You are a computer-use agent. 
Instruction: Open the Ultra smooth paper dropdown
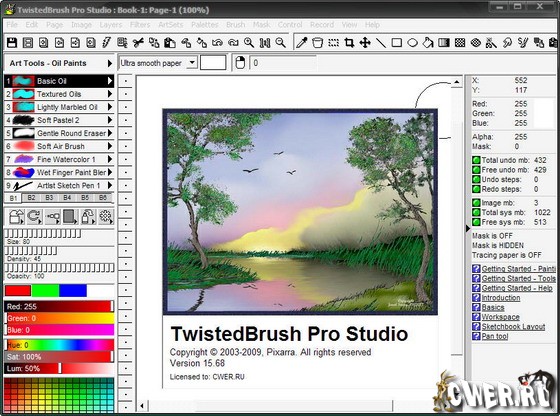[x=192, y=63]
